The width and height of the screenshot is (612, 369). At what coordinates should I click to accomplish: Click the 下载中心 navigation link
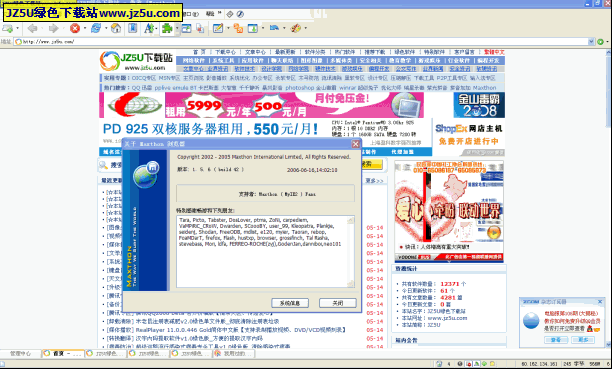point(225,52)
